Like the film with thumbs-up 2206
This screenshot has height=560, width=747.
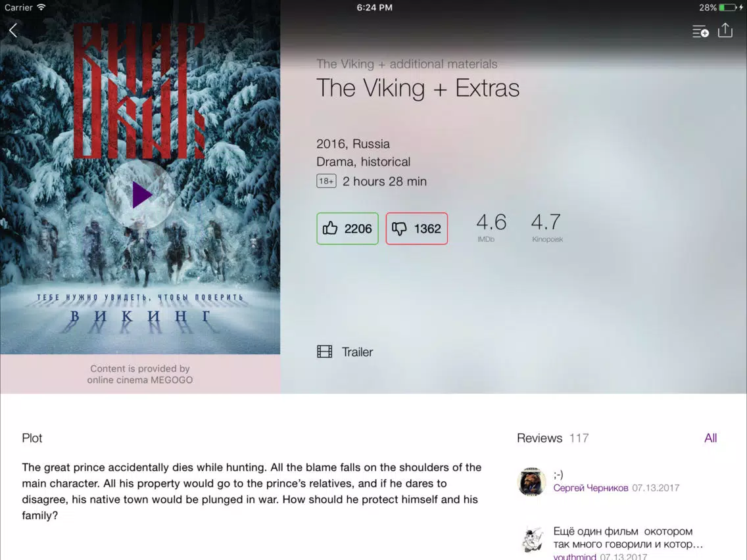click(347, 229)
